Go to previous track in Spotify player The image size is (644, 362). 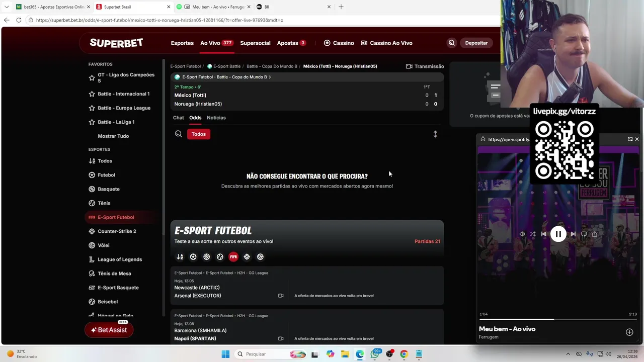(543, 234)
